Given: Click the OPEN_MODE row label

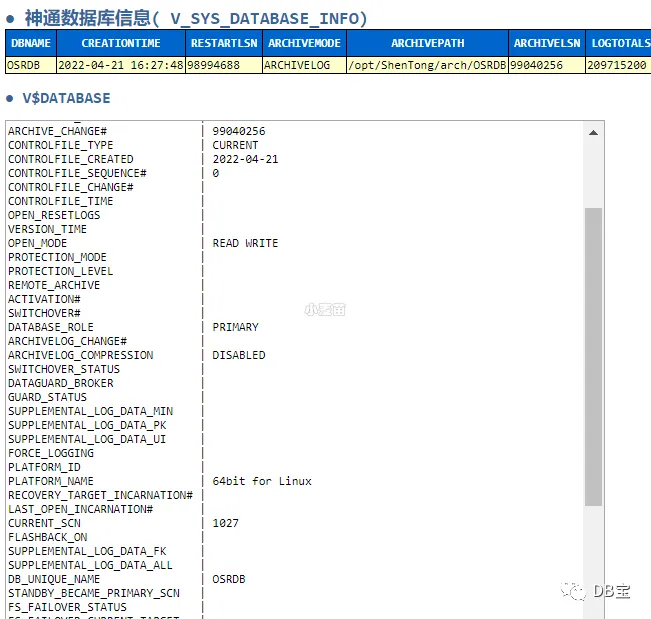Looking at the screenshot, I should point(37,243).
